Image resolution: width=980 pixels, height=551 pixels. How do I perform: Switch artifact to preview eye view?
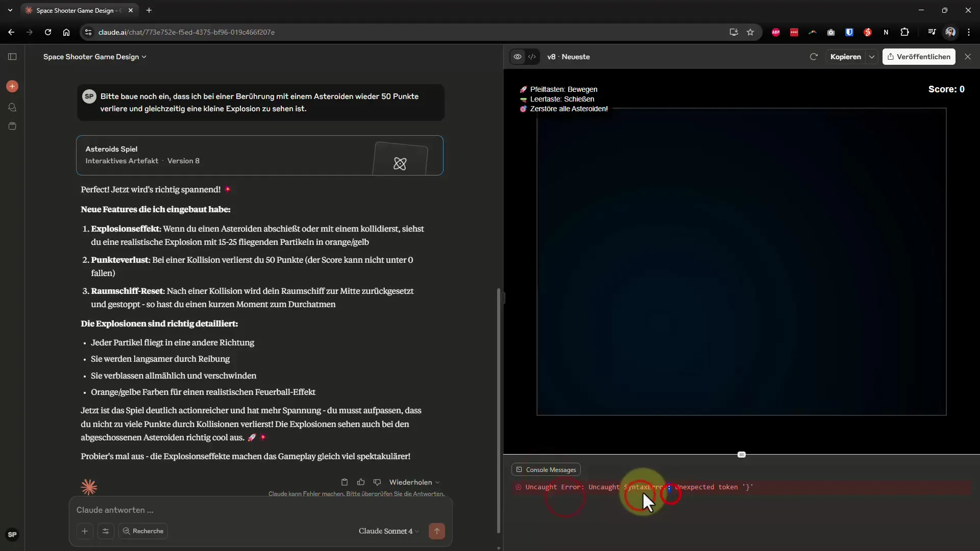[x=518, y=57]
